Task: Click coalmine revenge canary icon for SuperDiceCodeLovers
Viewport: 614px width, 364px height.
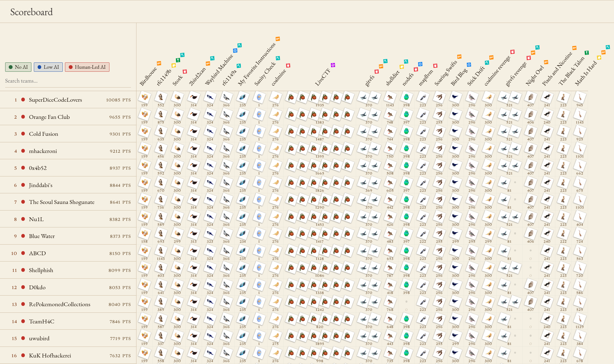Action: 488,97
